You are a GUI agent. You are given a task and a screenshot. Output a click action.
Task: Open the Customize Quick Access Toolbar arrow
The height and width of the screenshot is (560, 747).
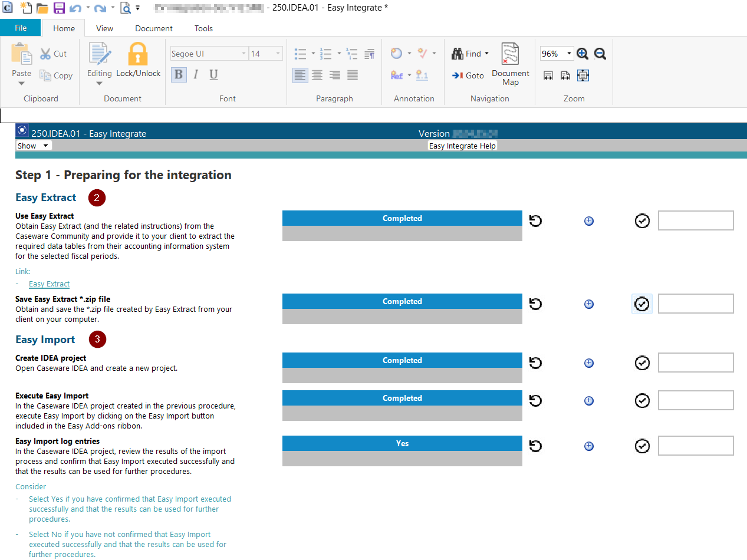pos(138,8)
